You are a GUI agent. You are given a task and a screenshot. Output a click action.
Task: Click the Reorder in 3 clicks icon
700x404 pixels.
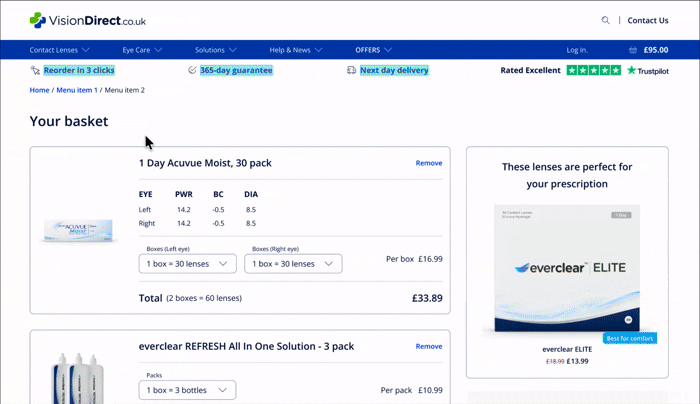pyautogui.click(x=35, y=71)
